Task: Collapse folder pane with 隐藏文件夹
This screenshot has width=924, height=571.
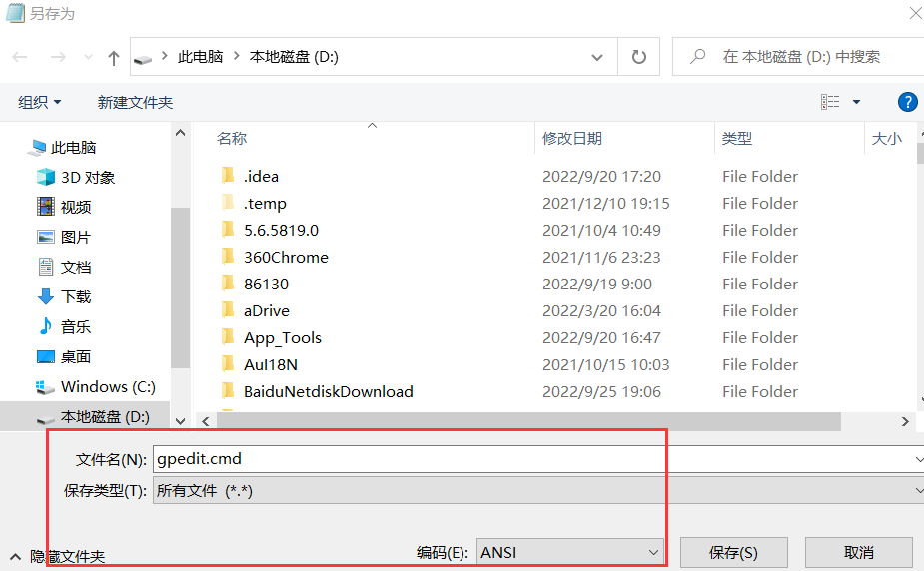Action: click(x=58, y=556)
